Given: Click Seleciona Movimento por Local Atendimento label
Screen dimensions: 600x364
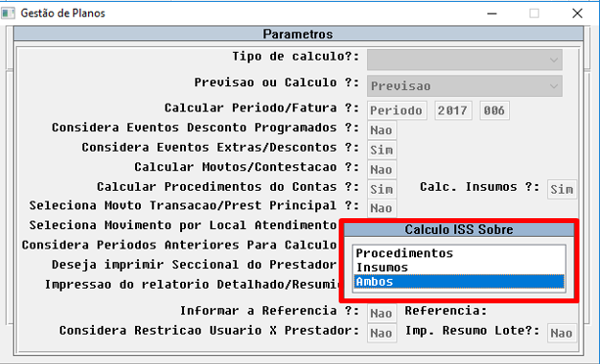Looking at the screenshot, I should pyautogui.click(x=183, y=225).
